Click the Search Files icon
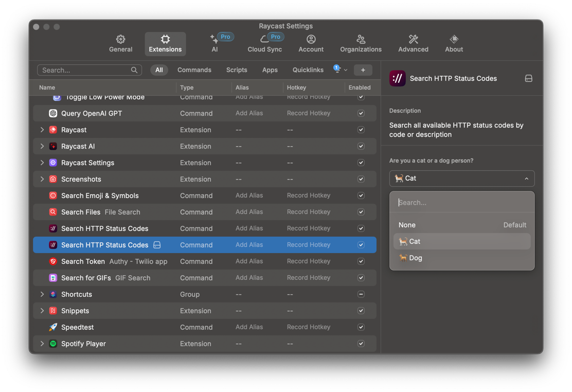The width and height of the screenshot is (572, 392). point(53,212)
